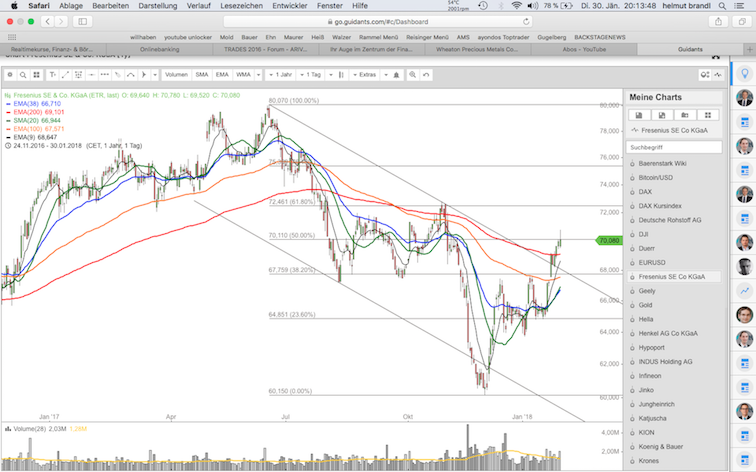Toggle the SMA indicator
The height and width of the screenshot is (472, 756).
(x=202, y=75)
